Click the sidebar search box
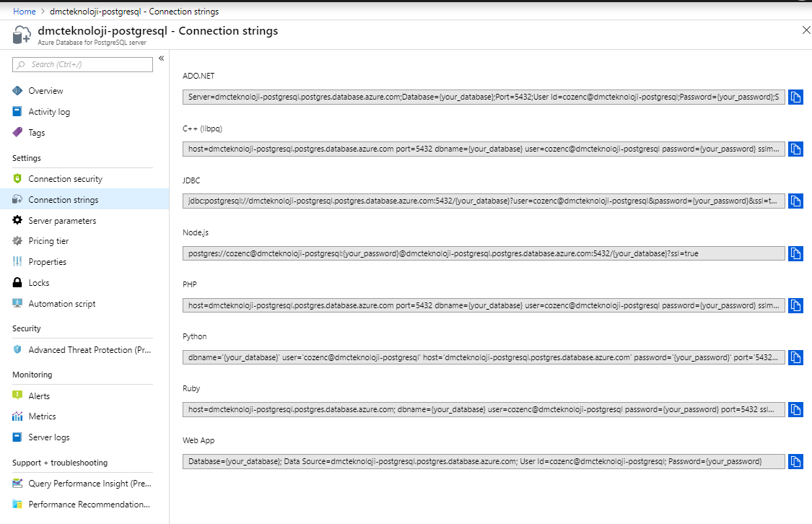 point(83,65)
